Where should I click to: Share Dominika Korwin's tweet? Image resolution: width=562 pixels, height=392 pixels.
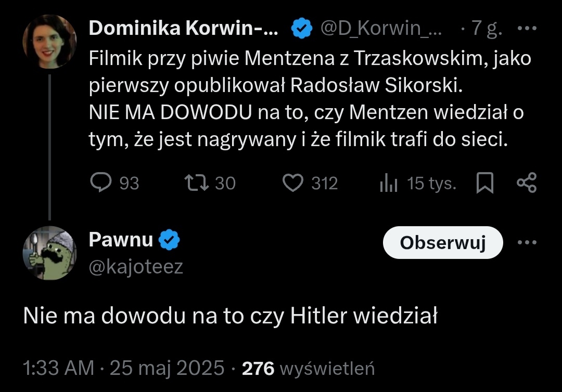point(526,183)
